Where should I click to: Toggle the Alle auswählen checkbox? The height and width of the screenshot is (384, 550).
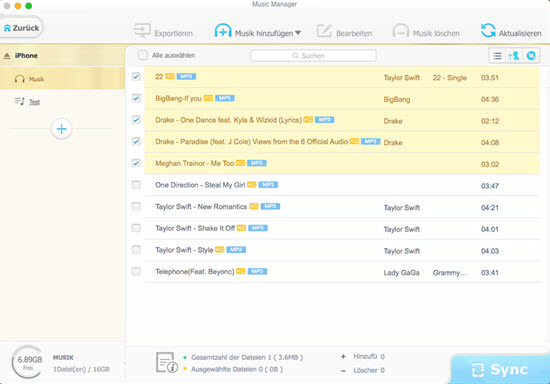pyautogui.click(x=143, y=55)
